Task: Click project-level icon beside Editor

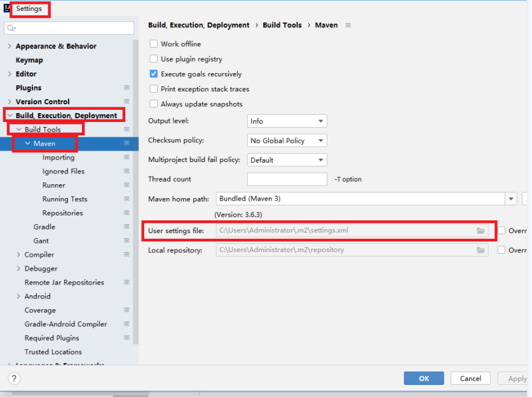Action: click(x=126, y=74)
